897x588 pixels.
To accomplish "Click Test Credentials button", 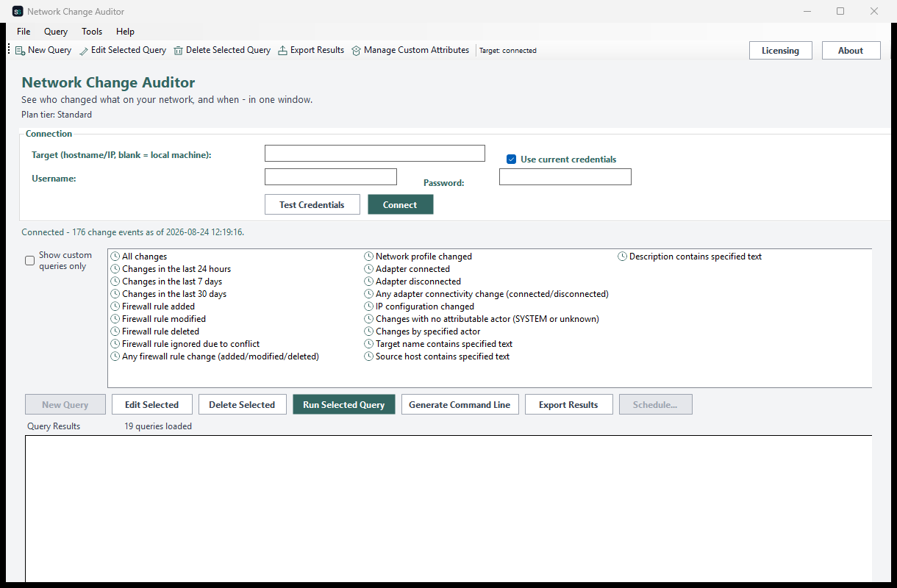I will point(312,204).
